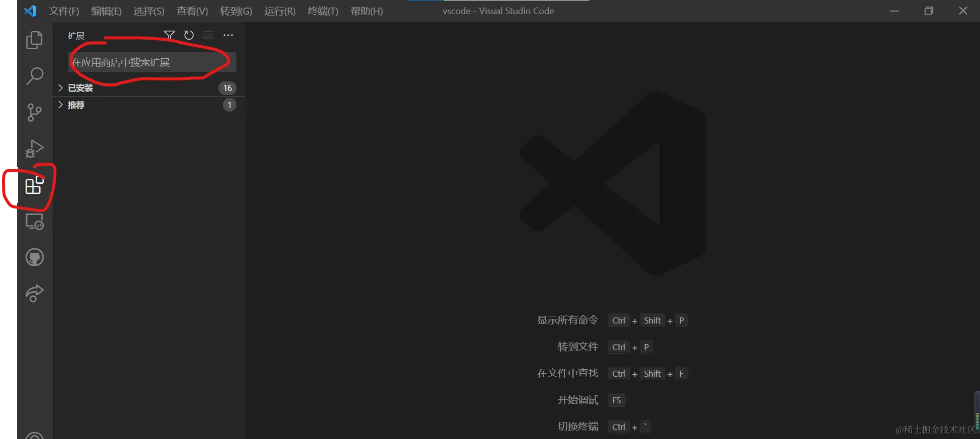Open the Remote Explorer icon
This screenshot has width=980, height=439.
click(35, 222)
